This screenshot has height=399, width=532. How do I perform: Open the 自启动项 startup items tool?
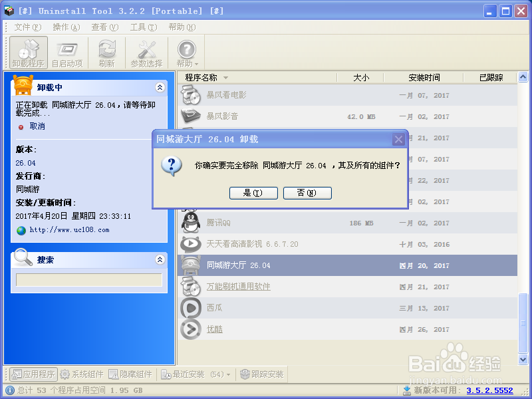coord(67,53)
